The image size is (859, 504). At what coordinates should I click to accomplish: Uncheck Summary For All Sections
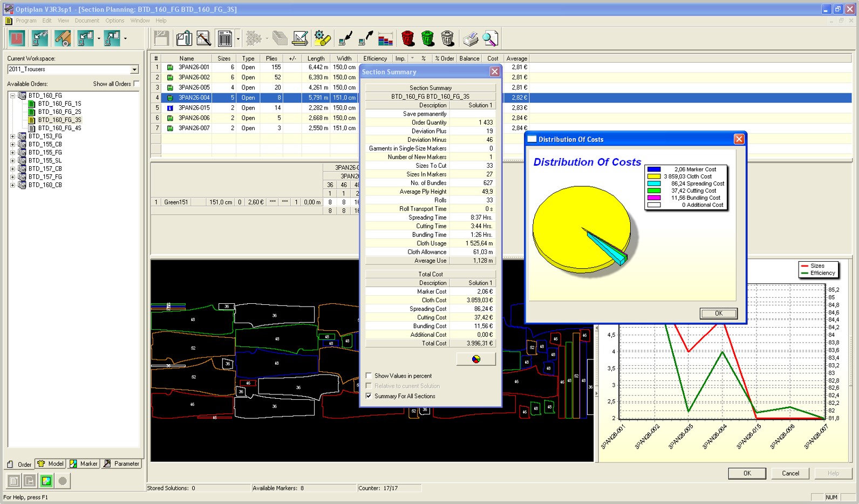click(369, 396)
